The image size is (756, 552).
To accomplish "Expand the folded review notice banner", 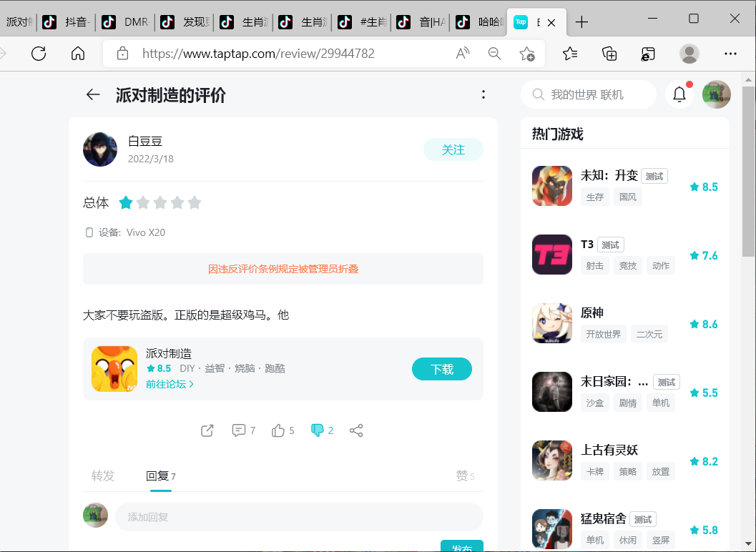I will [283, 269].
